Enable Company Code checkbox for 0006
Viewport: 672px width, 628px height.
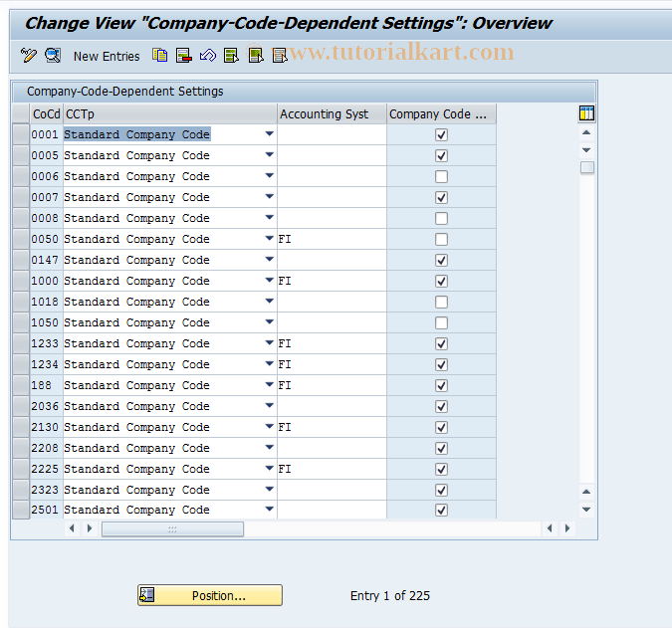pos(441,176)
